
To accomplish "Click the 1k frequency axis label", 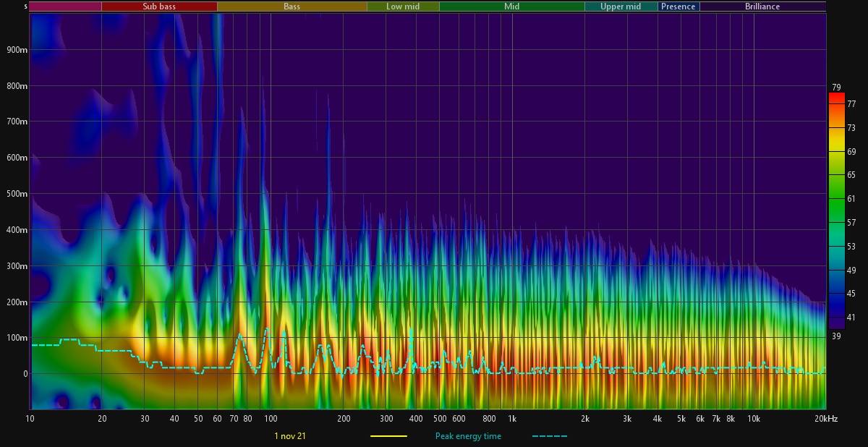I will 511,419.
